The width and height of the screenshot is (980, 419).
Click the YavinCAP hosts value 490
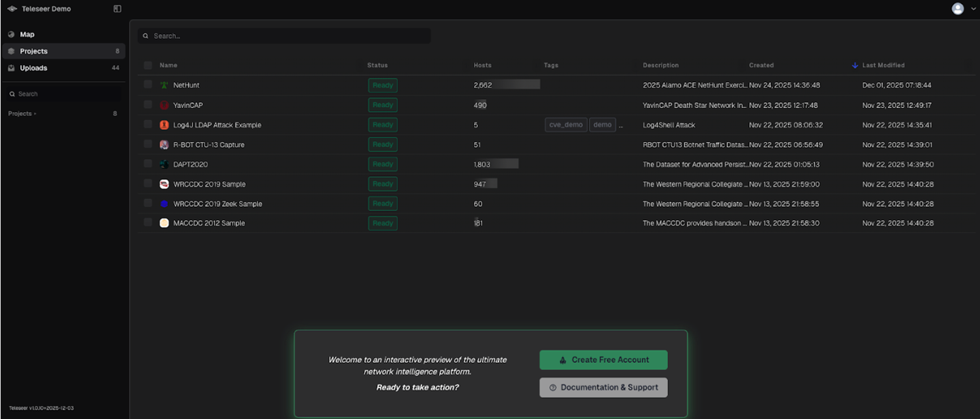coord(480,105)
